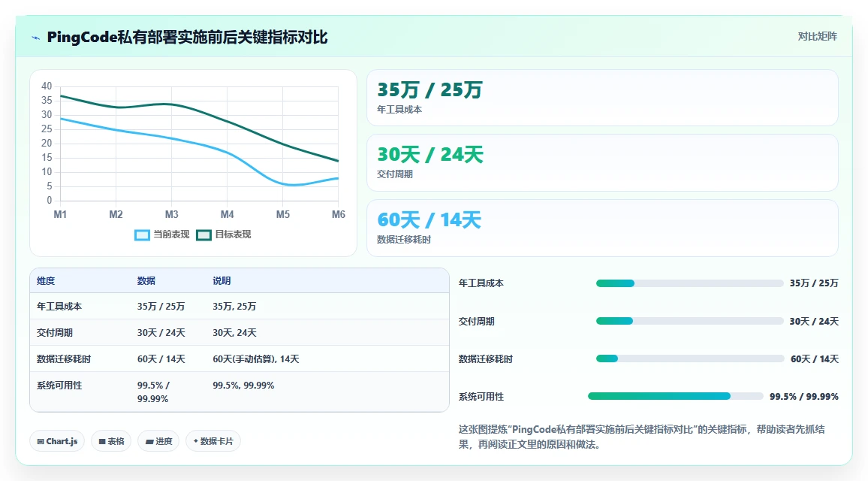Image resolution: width=868 pixels, height=481 pixels.
Task: Click the page title PingCode私有部署实施前后关键指标对比
Action: [x=187, y=37]
